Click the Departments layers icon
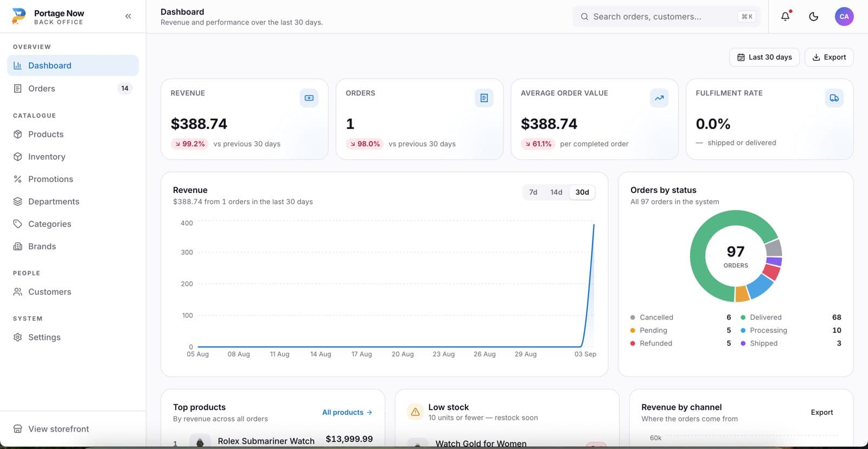The width and height of the screenshot is (868, 449). coord(18,202)
